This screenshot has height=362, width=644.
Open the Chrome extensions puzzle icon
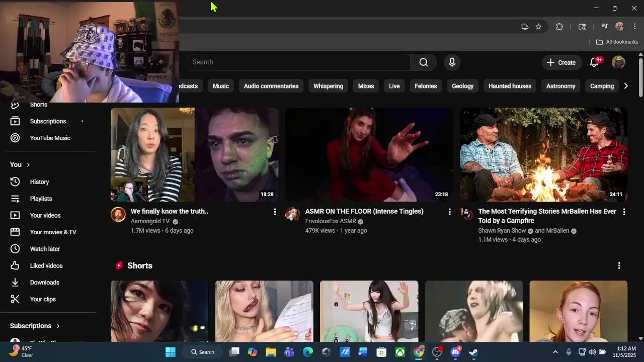[x=559, y=27]
